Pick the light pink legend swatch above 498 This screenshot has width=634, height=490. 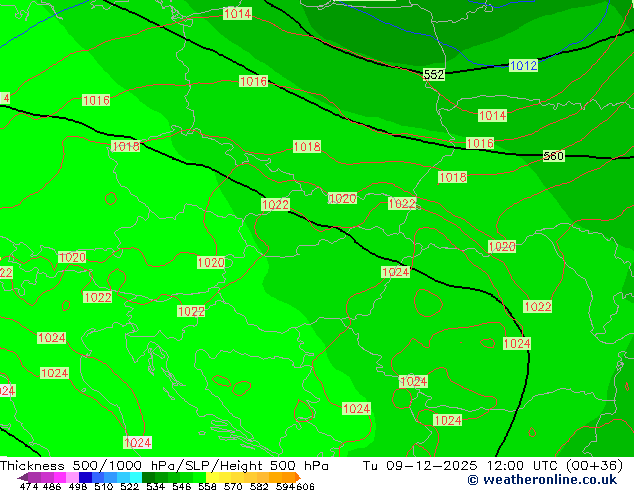[72, 477]
